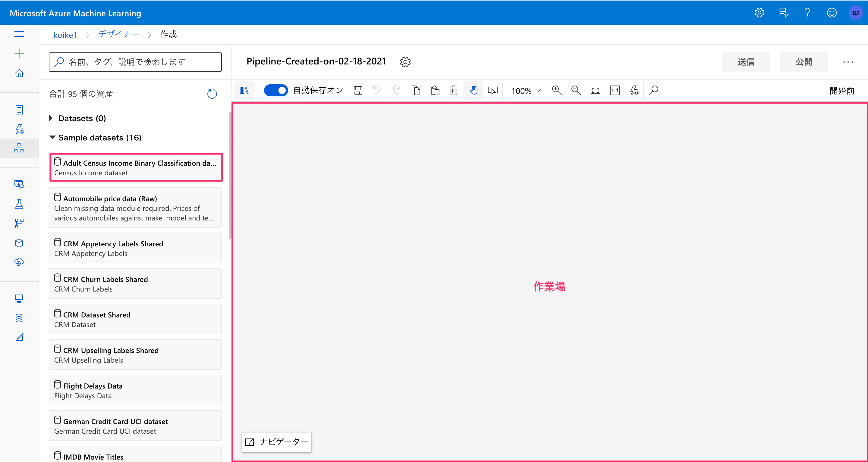Screen dimensions: 868x462
Task: Click the 送信 submit button
Action: 746,62
